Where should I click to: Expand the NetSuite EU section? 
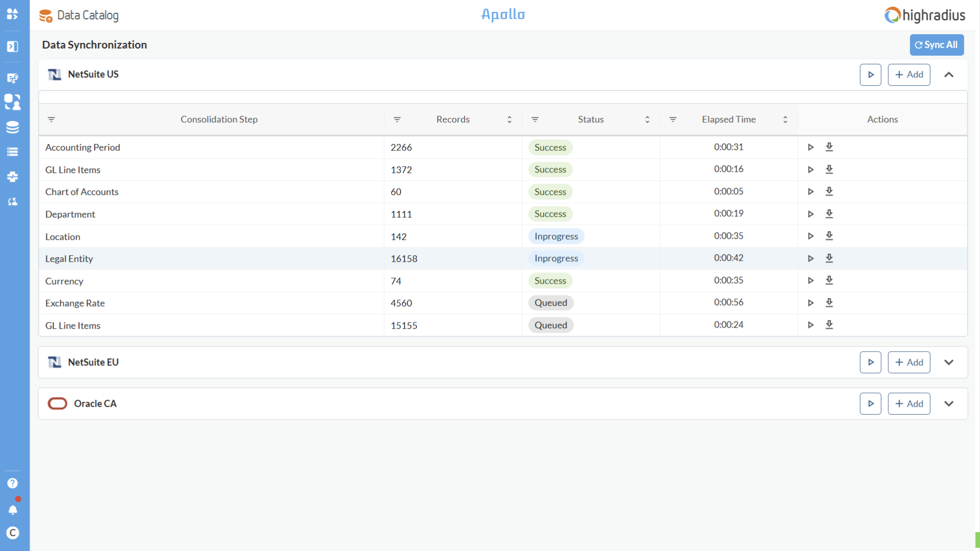(x=949, y=362)
